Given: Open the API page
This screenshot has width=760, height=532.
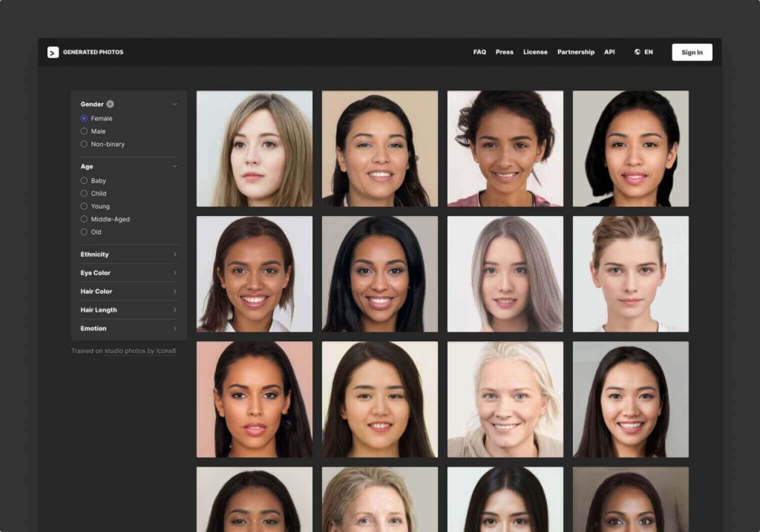Looking at the screenshot, I should click(609, 52).
